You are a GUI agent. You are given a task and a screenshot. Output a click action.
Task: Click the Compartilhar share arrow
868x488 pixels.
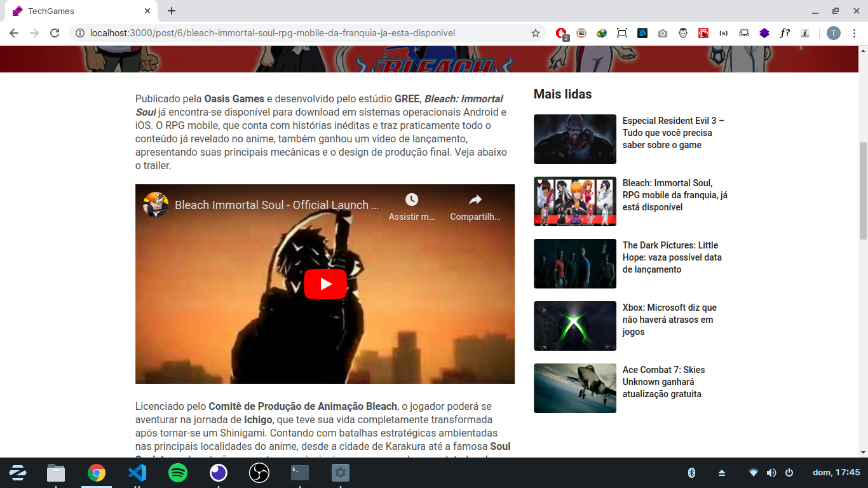[x=475, y=200]
